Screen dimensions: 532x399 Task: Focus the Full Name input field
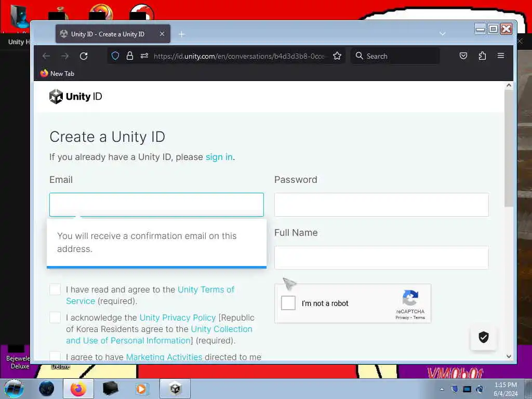(x=381, y=258)
